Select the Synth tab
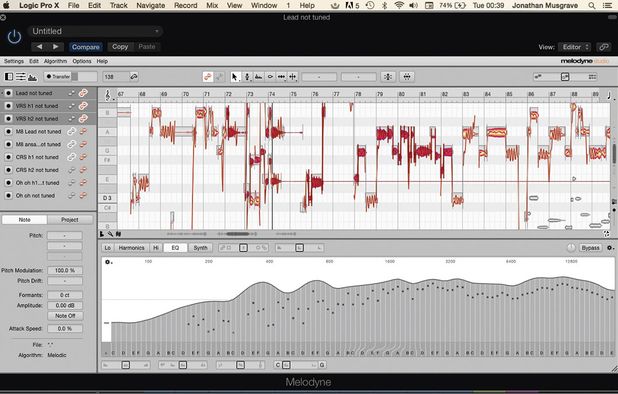 (x=200, y=248)
